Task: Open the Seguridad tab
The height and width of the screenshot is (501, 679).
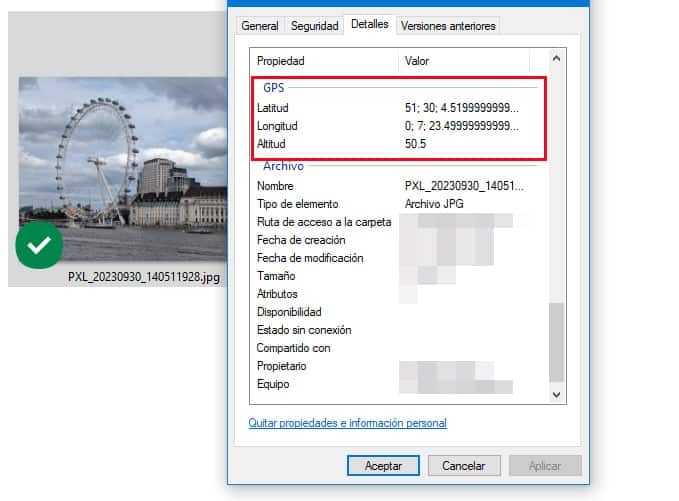Action: tap(314, 26)
